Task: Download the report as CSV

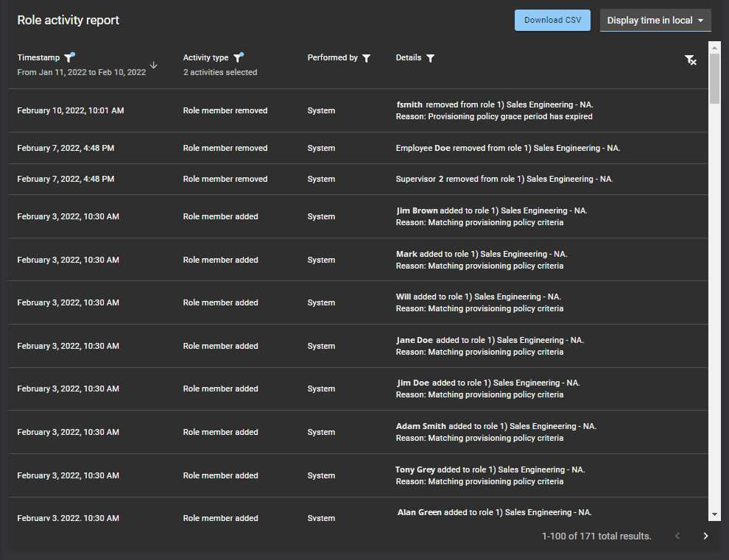Action: coord(552,21)
